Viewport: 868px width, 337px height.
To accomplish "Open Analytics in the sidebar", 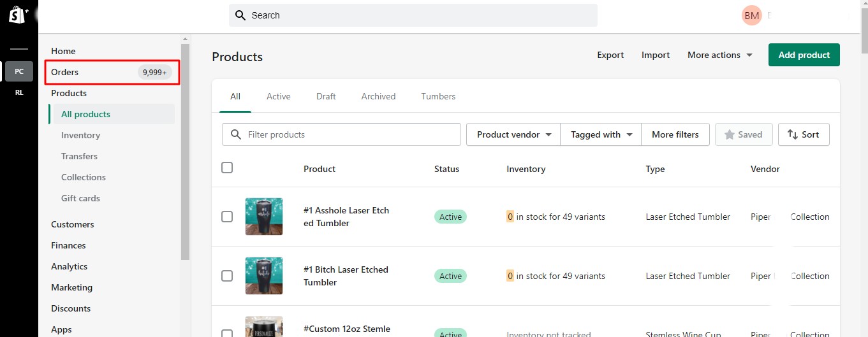I will click(x=70, y=266).
